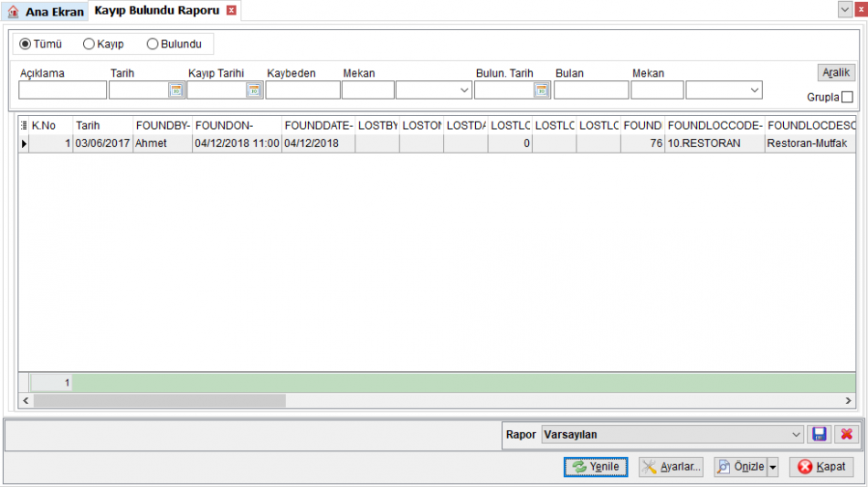Click the footer count cell showing 1

coord(51,383)
